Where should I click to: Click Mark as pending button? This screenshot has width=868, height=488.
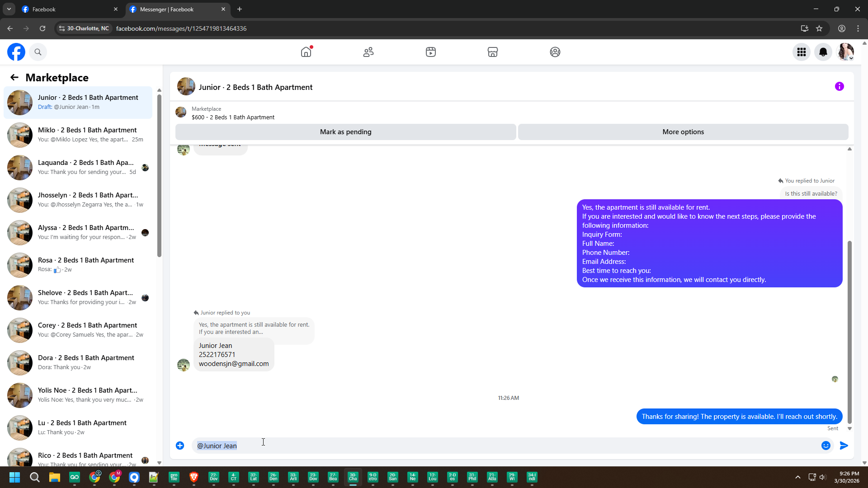(x=345, y=132)
